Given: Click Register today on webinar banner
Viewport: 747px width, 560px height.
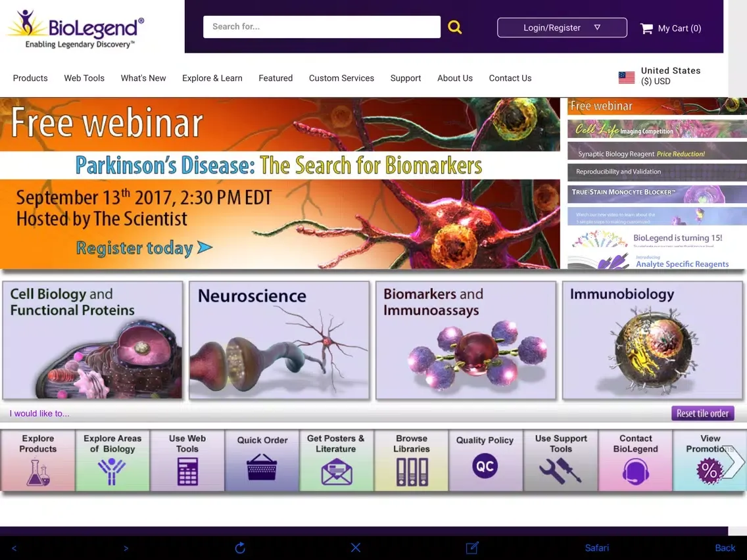Looking at the screenshot, I should (x=143, y=248).
